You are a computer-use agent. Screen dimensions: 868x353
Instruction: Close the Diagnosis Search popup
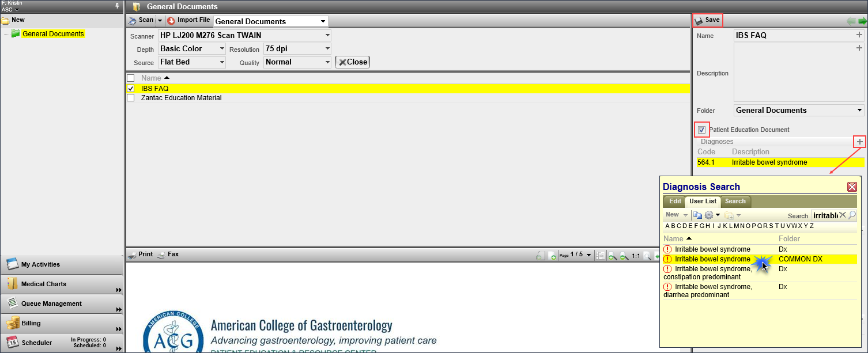click(852, 187)
